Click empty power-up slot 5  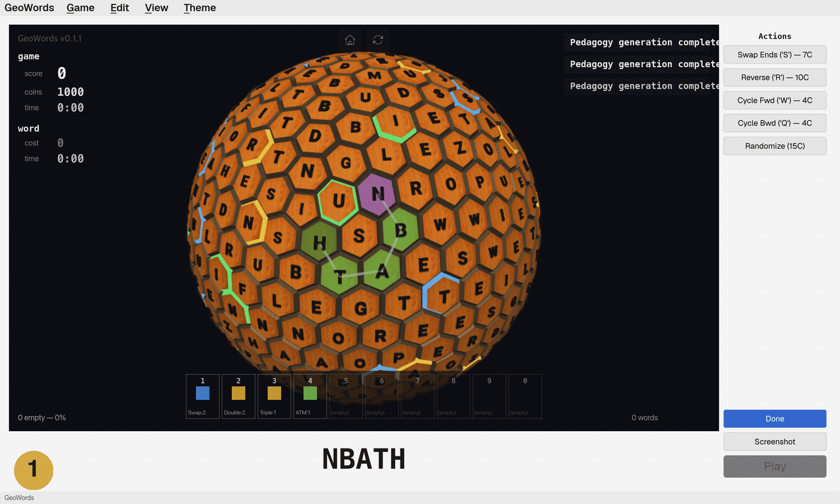coord(346,396)
